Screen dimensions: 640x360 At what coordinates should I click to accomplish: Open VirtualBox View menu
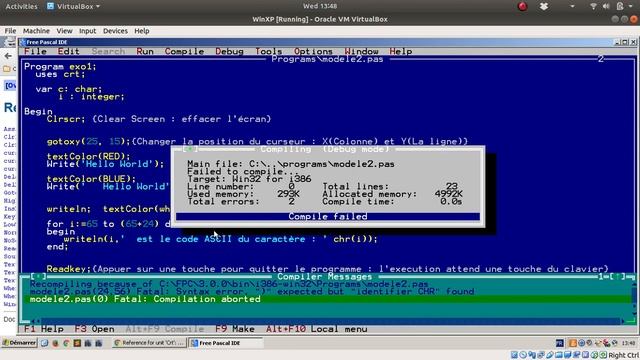click(x=64, y=31)
